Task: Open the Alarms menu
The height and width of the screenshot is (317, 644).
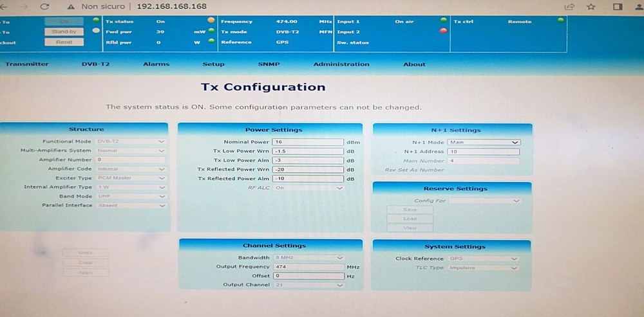Action: pos(156,64)
